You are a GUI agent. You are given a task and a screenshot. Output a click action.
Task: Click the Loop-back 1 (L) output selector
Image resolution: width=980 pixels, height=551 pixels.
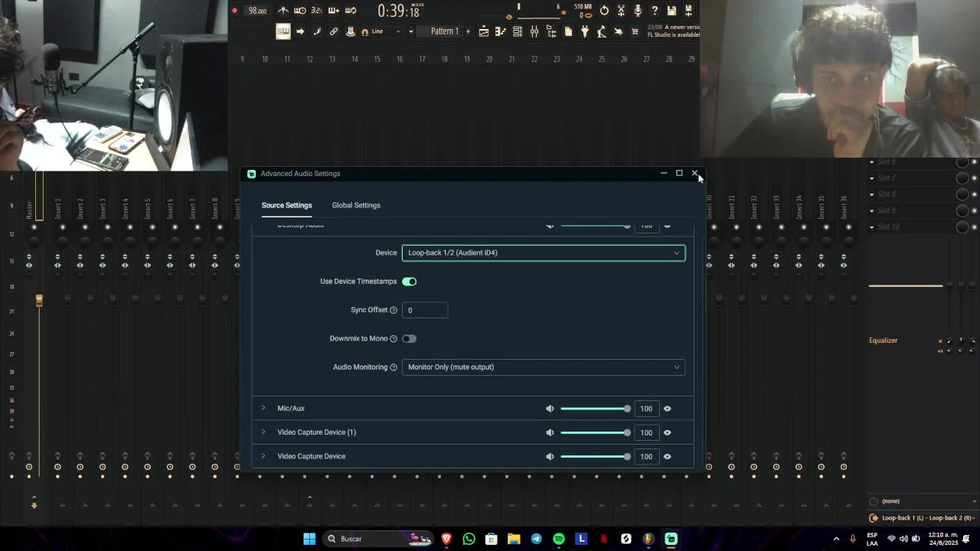pos(924,518)
